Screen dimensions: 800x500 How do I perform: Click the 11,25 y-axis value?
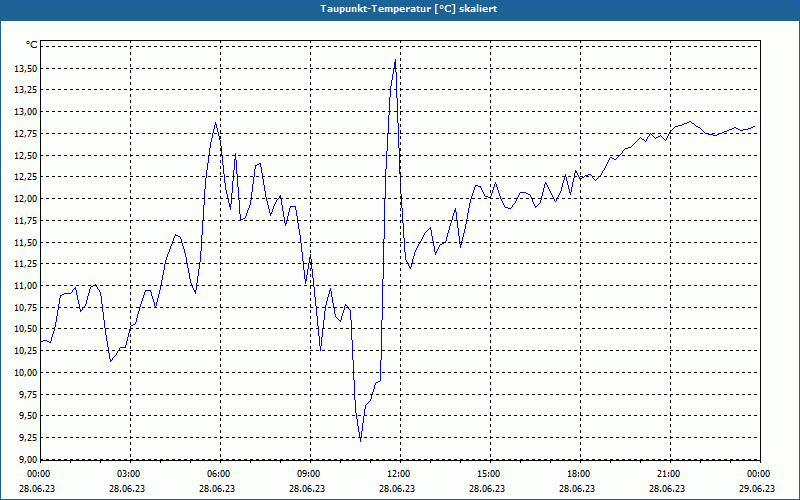(27, 264)
